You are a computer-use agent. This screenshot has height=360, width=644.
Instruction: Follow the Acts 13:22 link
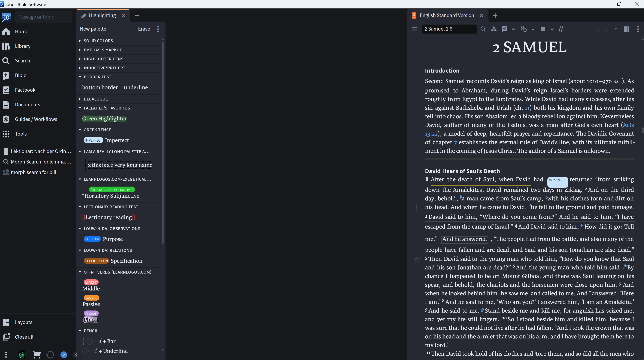pyautogui.click(x=628, y=125)
